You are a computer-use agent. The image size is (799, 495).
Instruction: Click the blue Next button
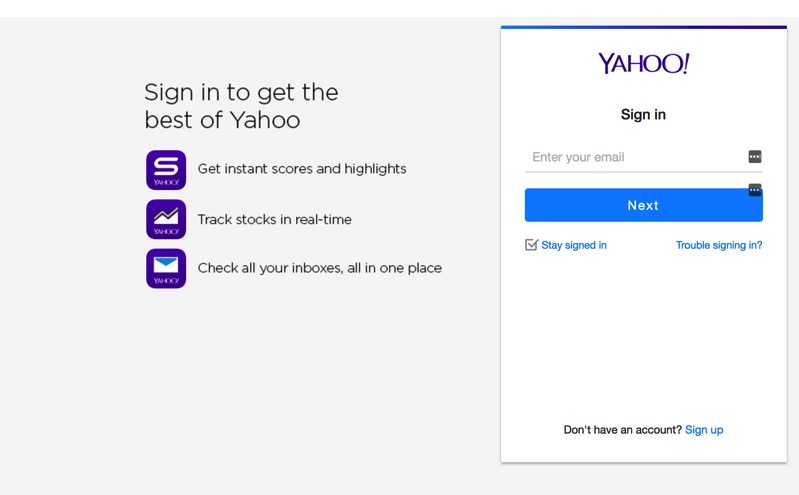click(644, 205)
